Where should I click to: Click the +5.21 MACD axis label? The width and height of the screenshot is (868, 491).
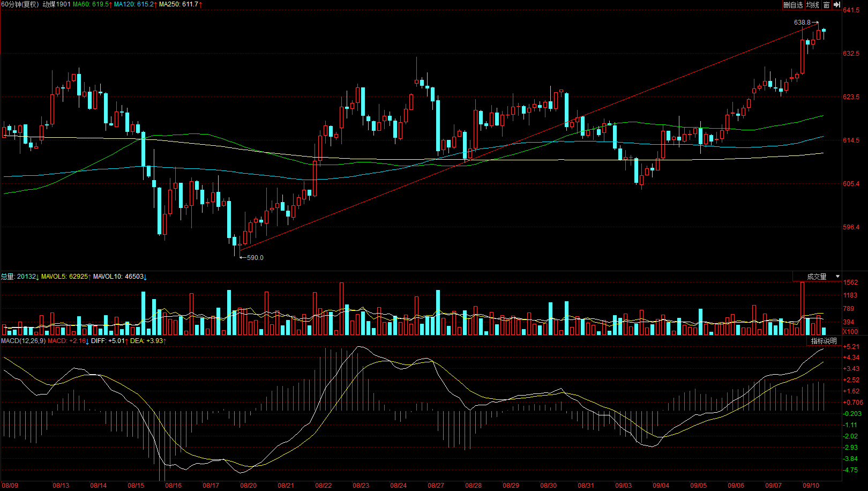(x=851, y=347)
